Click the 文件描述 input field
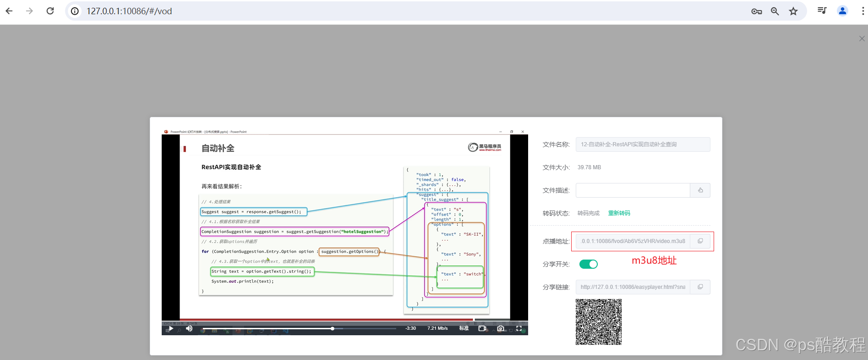 click(633, 190)
